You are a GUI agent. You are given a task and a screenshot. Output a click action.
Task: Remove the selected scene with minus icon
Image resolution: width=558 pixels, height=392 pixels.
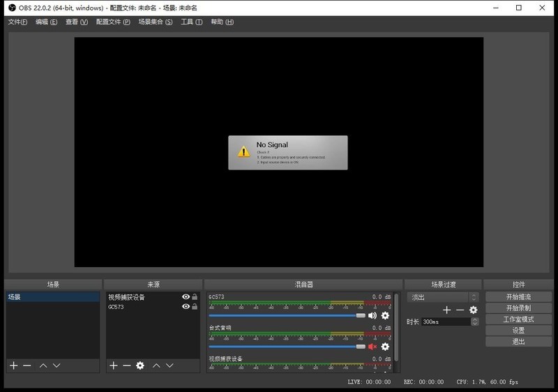point(27,365)
